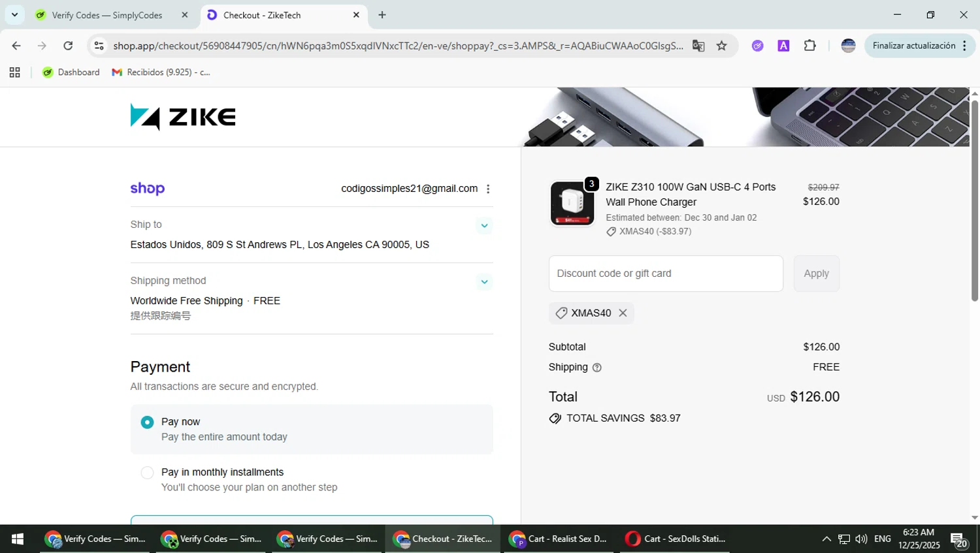Click the ENG language indicator
Screen dimensions: 980x553
point(883,539)
